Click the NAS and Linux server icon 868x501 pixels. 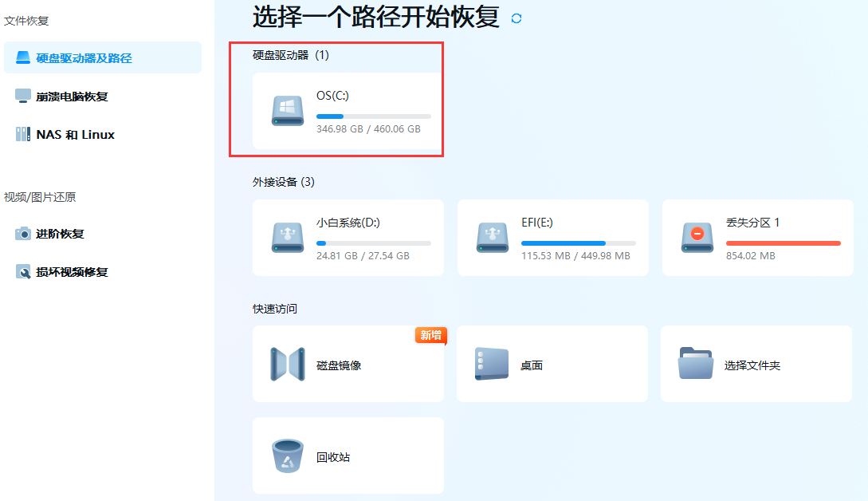point(22,134)
